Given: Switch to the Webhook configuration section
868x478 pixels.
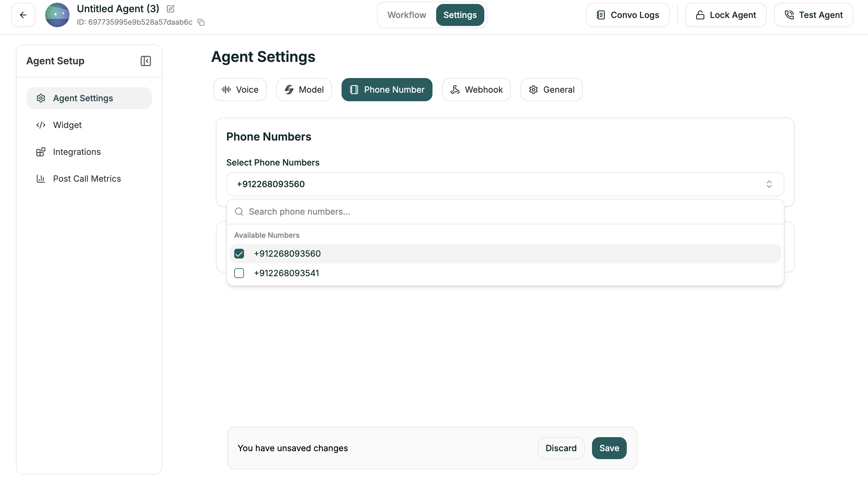Looking at the screenshot, I should pos(476,89).
